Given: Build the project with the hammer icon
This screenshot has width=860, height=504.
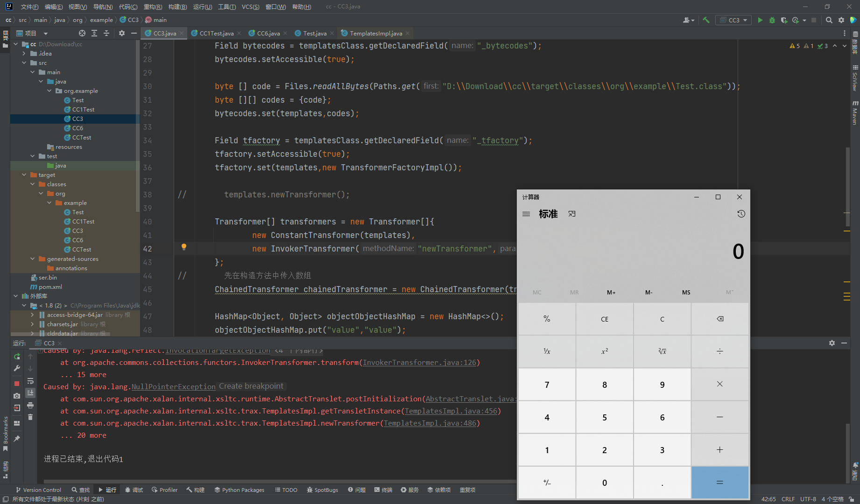Looking at the screenshot, I should (x=706, y=20).
